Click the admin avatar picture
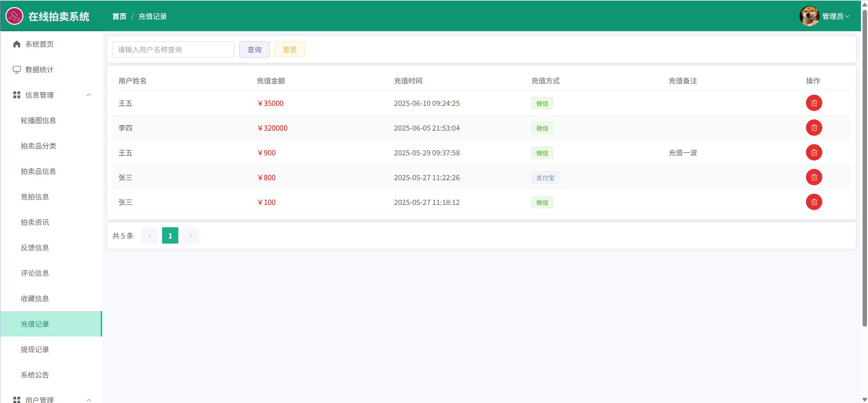 (809, 16)
